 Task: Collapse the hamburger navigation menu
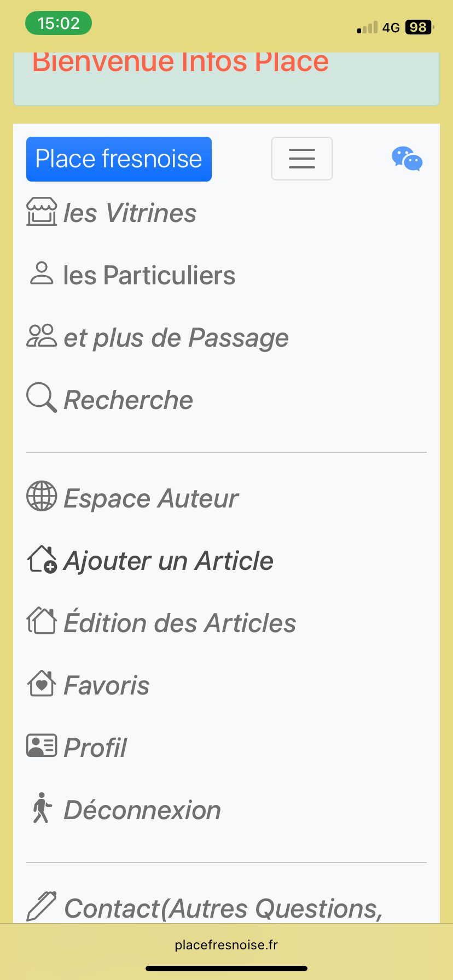click(302, 159)
